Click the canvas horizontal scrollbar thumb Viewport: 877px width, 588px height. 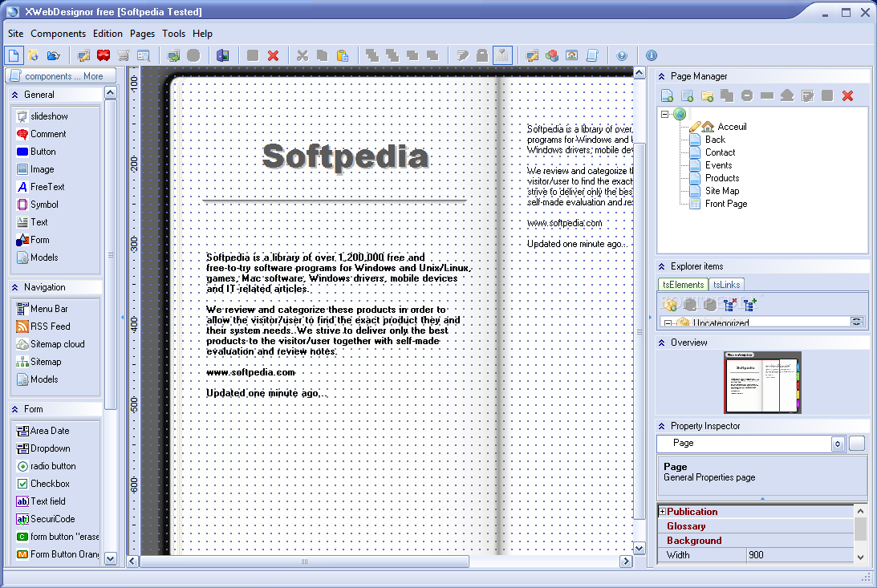(x=304, y=562)
